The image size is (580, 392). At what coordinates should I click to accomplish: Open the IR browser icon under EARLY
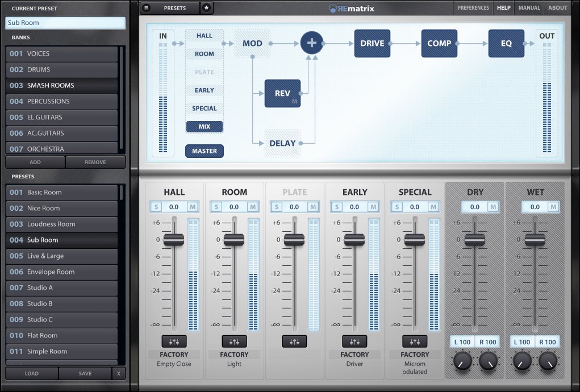354,341
